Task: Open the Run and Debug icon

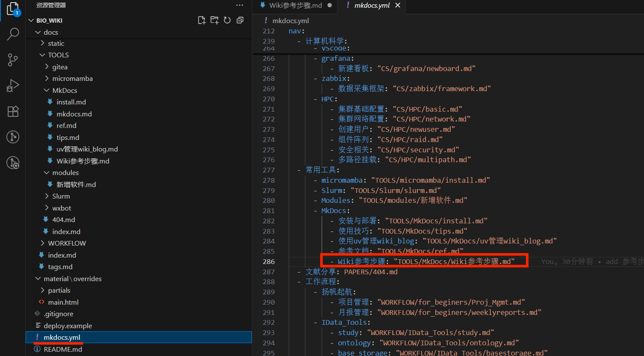Action: click(13, 86)
